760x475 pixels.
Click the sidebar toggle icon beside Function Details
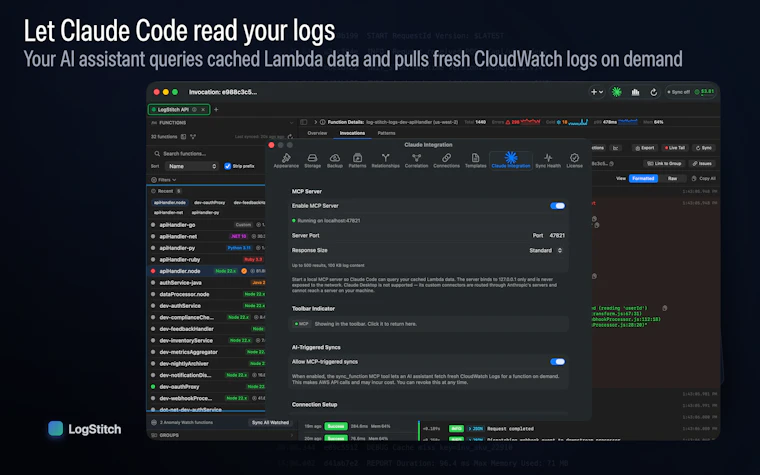point(303,122)
